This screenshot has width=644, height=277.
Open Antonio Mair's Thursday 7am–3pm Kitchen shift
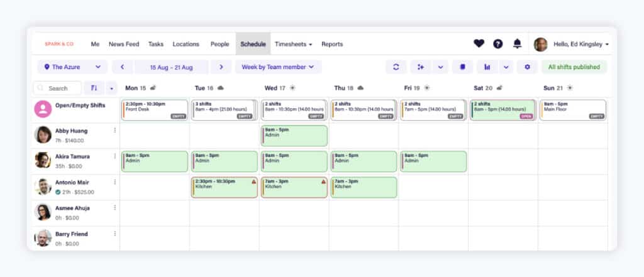point(364,188)
